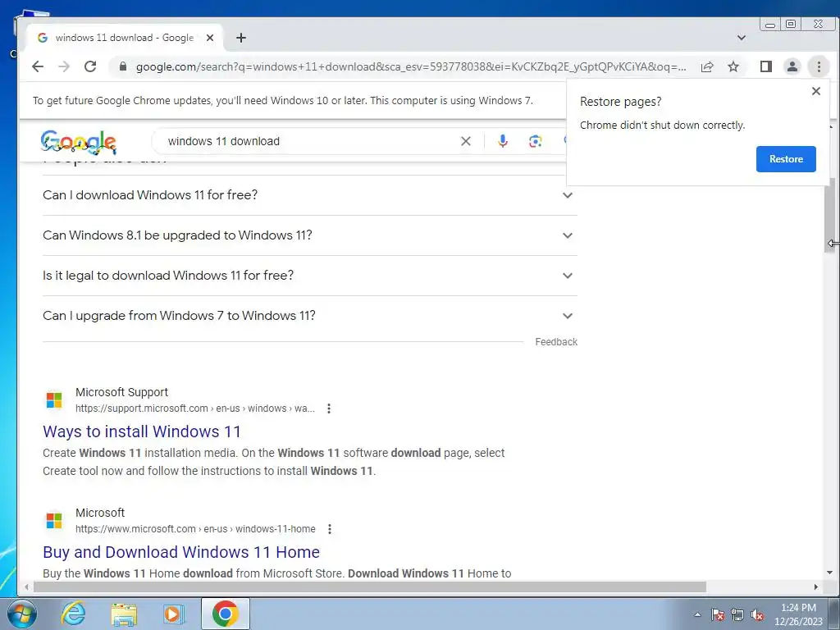Open the Windows Start menu
The width and height of the screenshot is (840, 630).
click(x=21, y=614)
